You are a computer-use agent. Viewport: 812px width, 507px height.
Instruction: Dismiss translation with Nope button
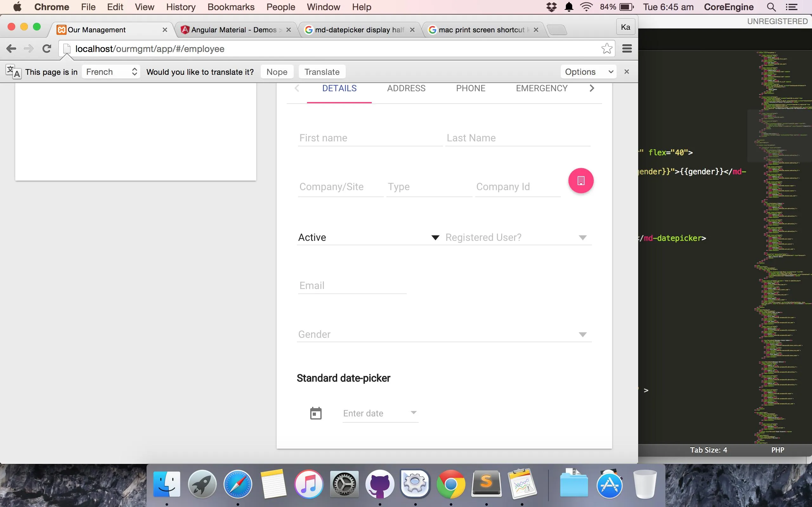click(x=277, y=72)
